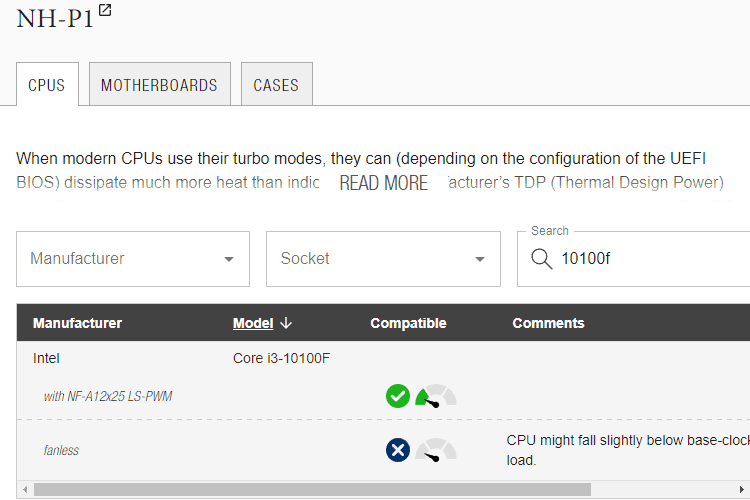
Task: Click the Comments column header
Action: pyautogui.click(x=548, y=323)
